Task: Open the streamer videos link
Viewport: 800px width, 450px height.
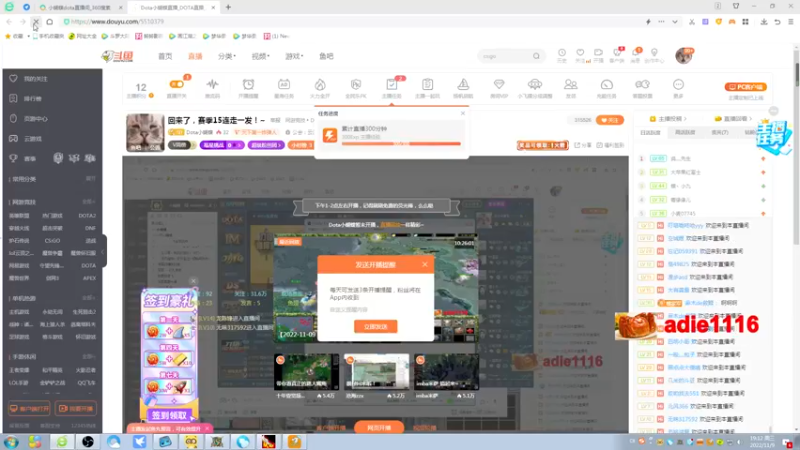Action: click(x=668, y=118)
